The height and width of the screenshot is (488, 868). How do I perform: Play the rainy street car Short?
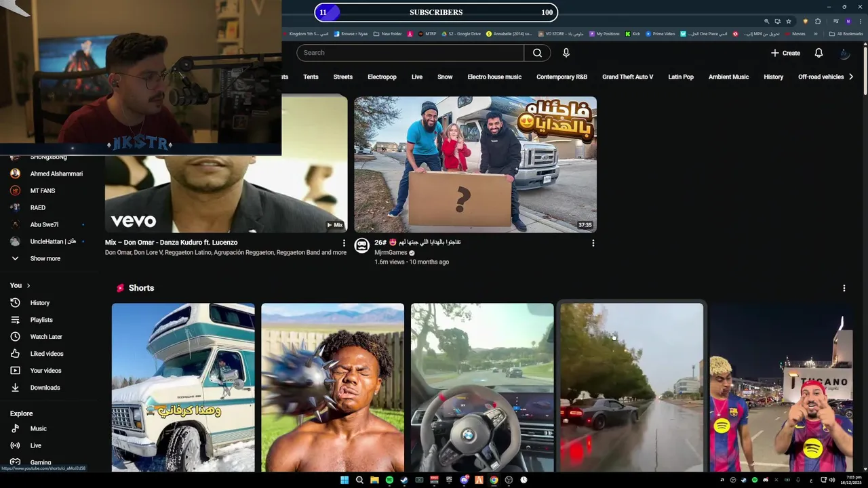tap(631, 387)
